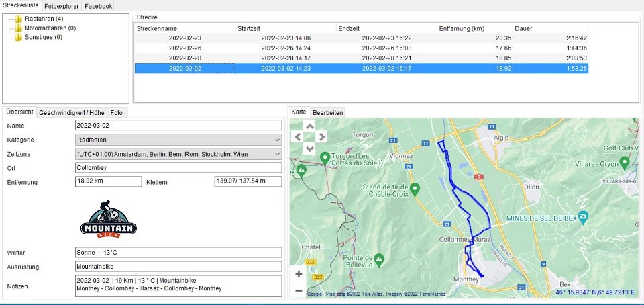644x305 pixels.
Task: Sort by Streckenname column header
Action: (185, 28)
